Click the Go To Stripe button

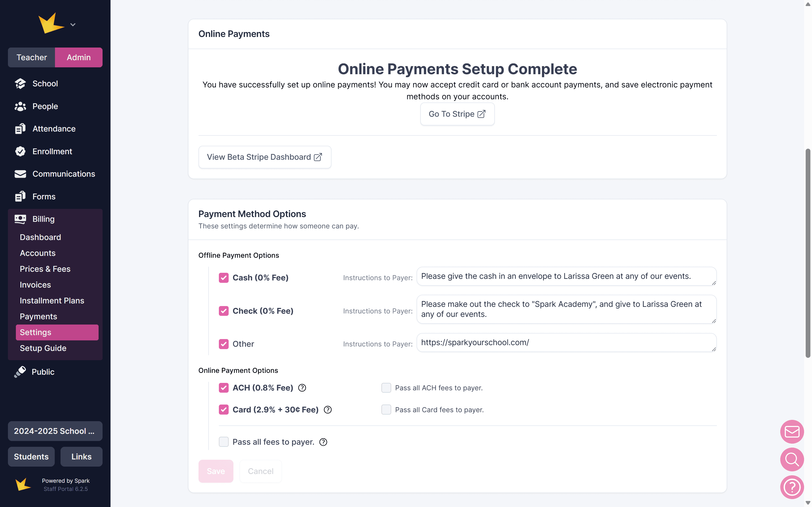[x=457, y=114]
